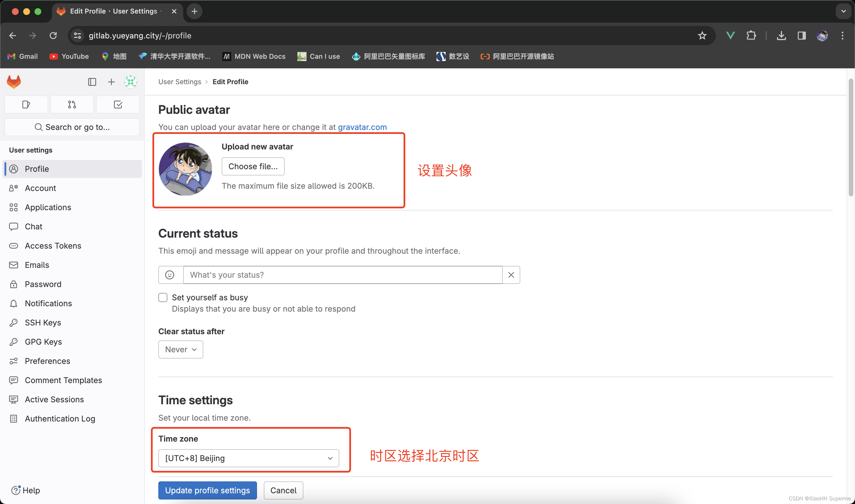Open the Clear status after Never dropdown
The image size is (855, 504).
coord(180,349)
